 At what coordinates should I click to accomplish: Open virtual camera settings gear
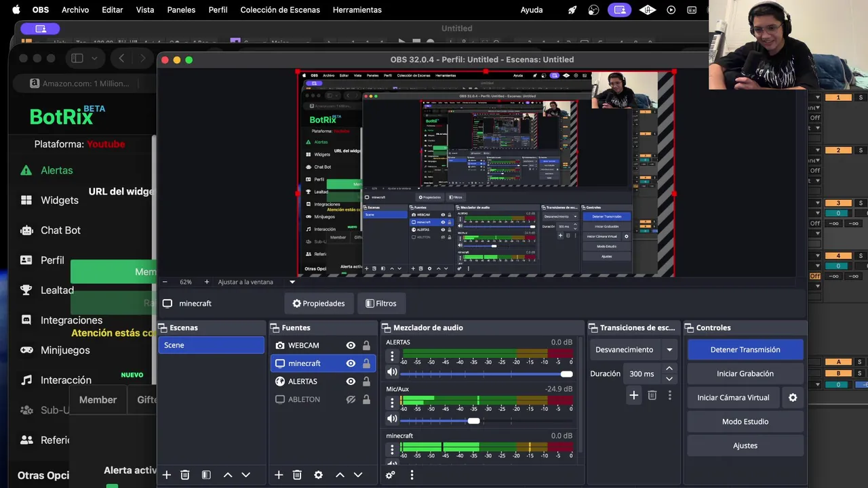coord(793,398)
